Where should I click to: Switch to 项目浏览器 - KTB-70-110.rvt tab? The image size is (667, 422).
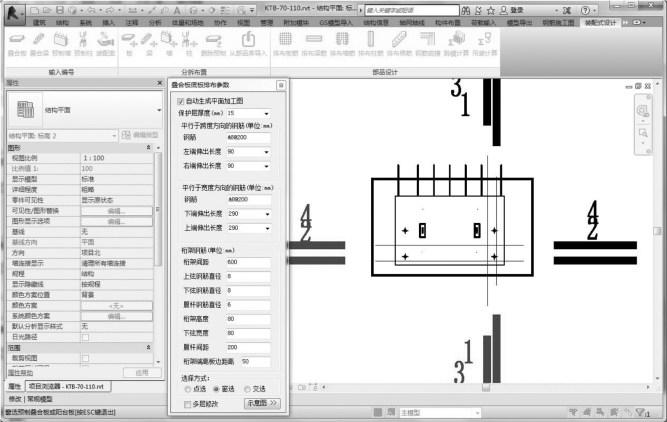click(x=68, y=386)
